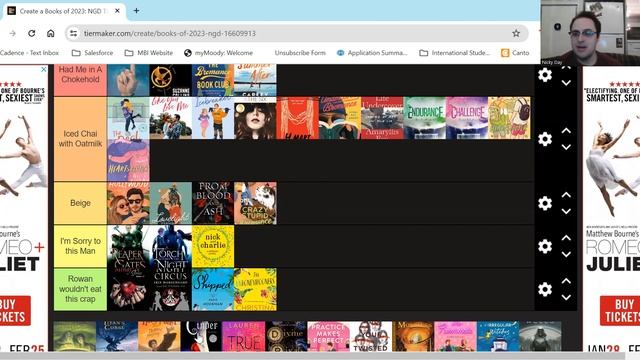Select Torch Against the Night cover
The width and height of the screenshot is (640, 360).
pyautogui.click(x=171, y=246)
